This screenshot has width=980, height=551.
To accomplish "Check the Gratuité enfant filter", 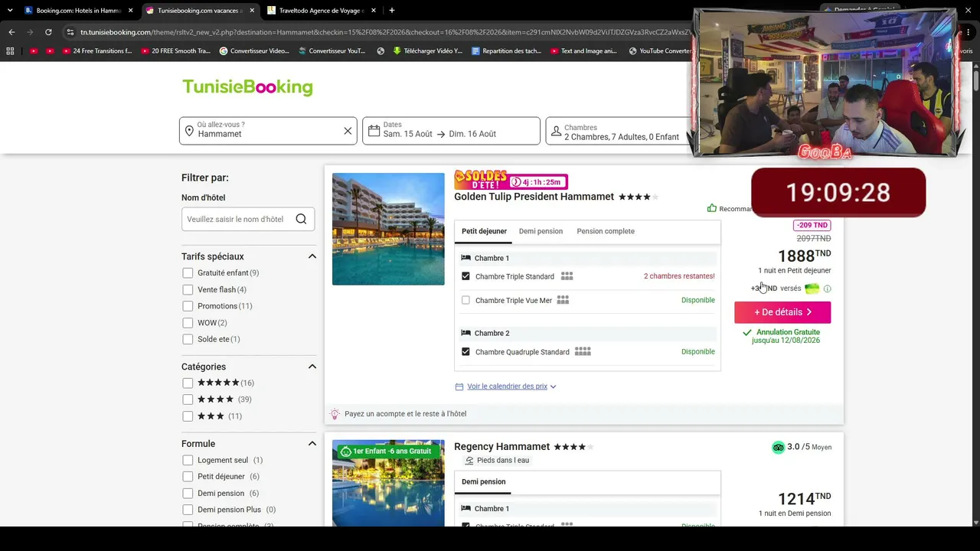I will 188,273.
